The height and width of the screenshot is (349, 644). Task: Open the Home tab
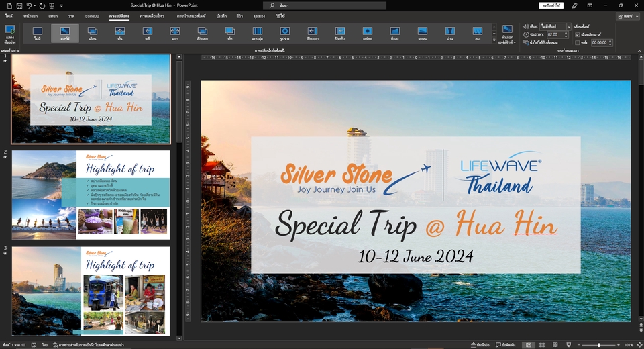pyautogui.click(x=30, y=16)
